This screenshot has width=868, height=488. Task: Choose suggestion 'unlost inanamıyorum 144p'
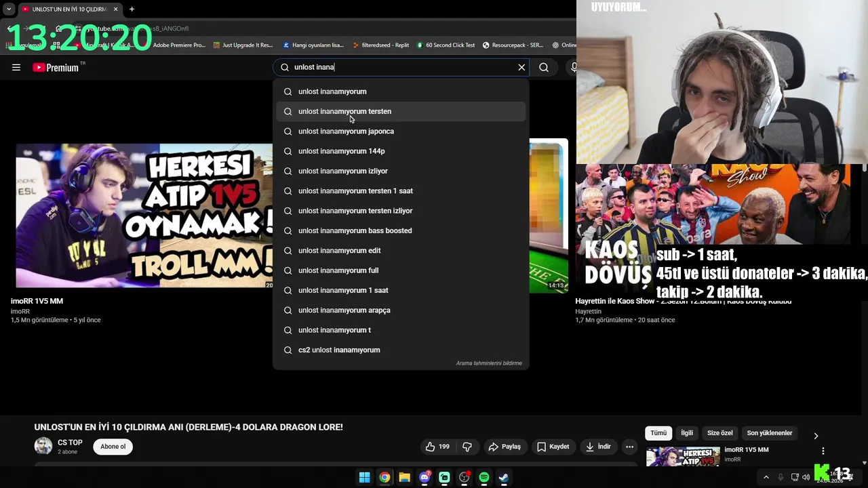point(401,151)
